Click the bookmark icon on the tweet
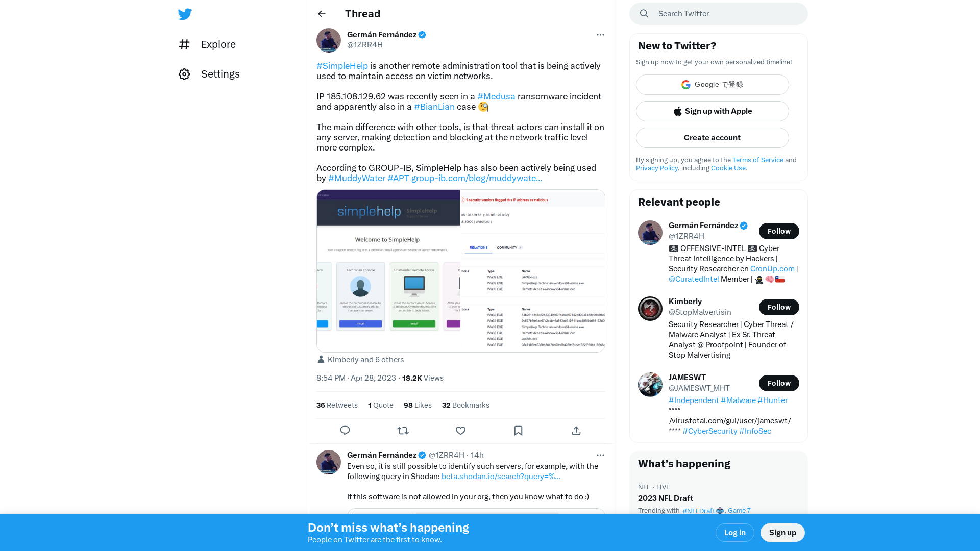Viewport: 980px width, 551px height. coord(518,431)
